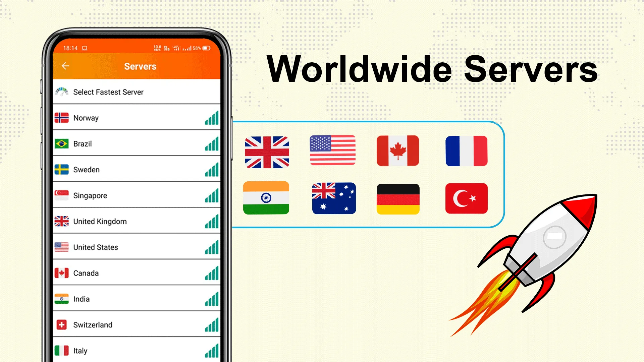Viewport: 644px width, 362px height.
Task: Select the Turkey flag icon
Action: [466, 198]
